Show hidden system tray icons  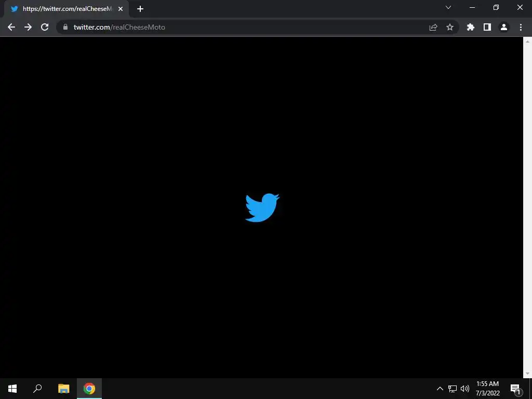click(x=440, y=389)
